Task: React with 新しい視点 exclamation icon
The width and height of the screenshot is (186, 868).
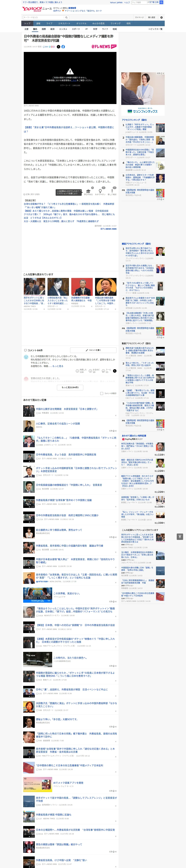Action: (x=112, y=191)
